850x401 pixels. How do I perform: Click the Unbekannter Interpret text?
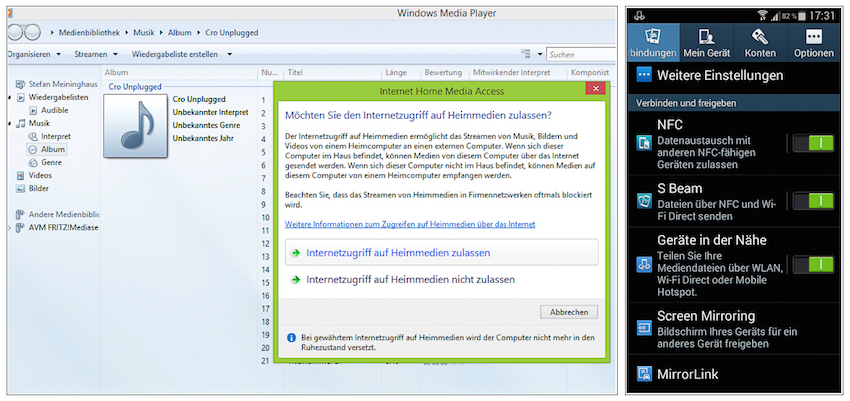pos(210,112)
